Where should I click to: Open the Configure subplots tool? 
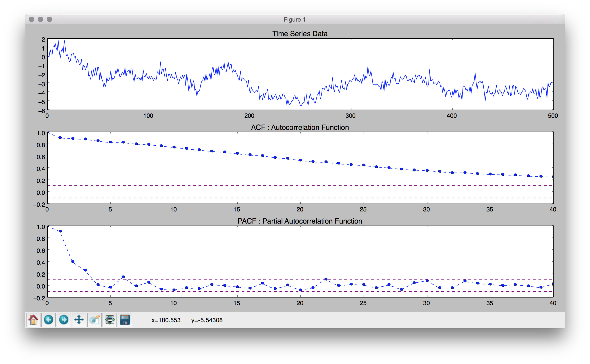(110, 320)
